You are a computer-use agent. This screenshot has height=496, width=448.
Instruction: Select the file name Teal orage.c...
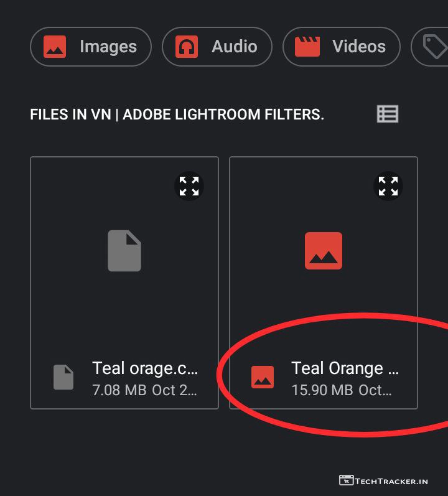click(x=145, y=368)
